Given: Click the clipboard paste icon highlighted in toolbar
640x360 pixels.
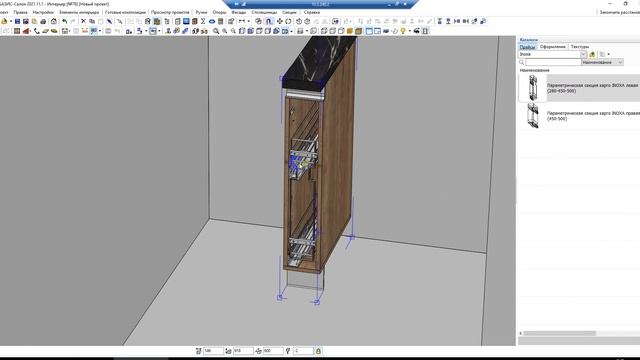Looking at the screenshot, I should [x=157, y=21].
